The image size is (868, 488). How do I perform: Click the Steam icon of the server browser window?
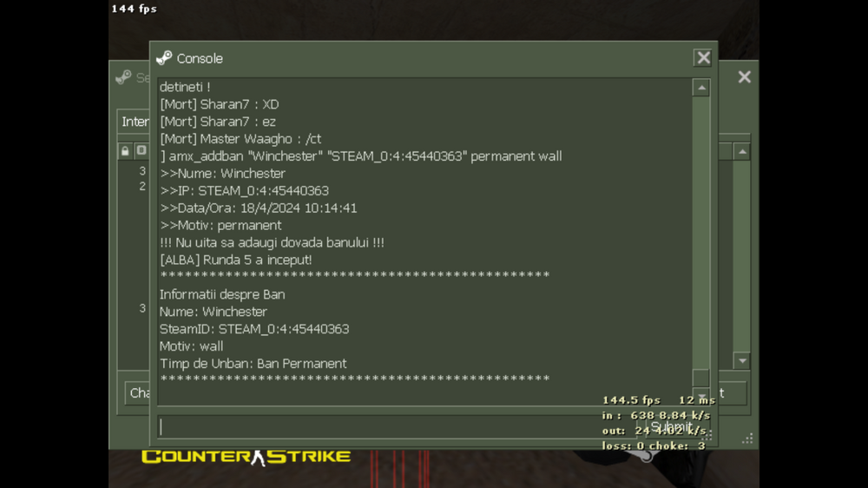pos(123,77)
